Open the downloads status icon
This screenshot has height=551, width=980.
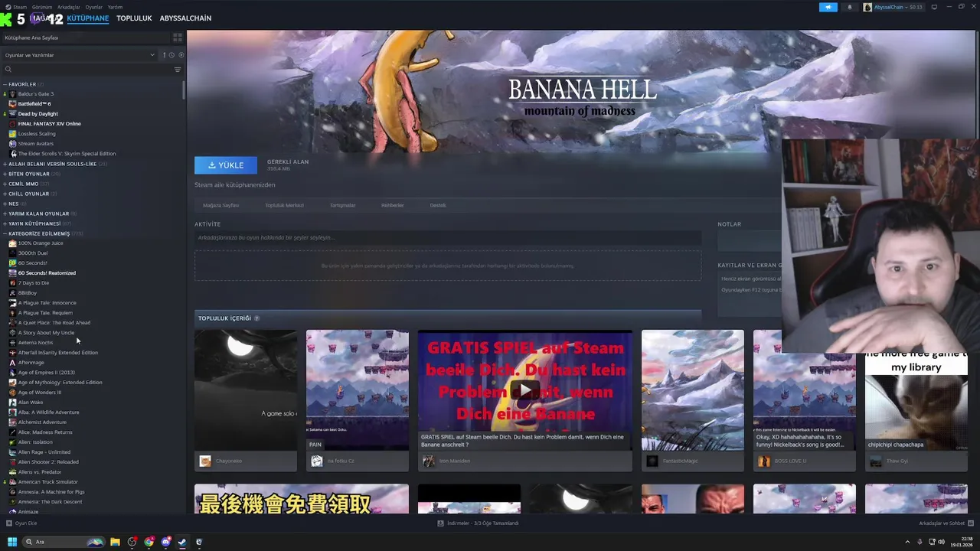(440, 523)
